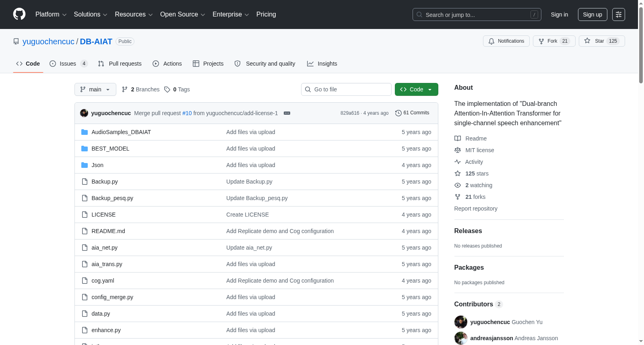Click the file icon beside Backup.py

[x=85, y=182]
